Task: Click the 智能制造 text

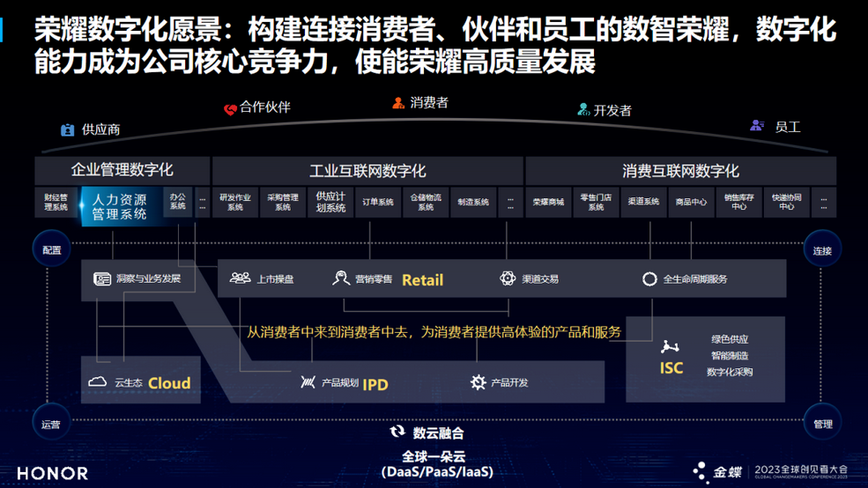Action: [x=730, y=355]
